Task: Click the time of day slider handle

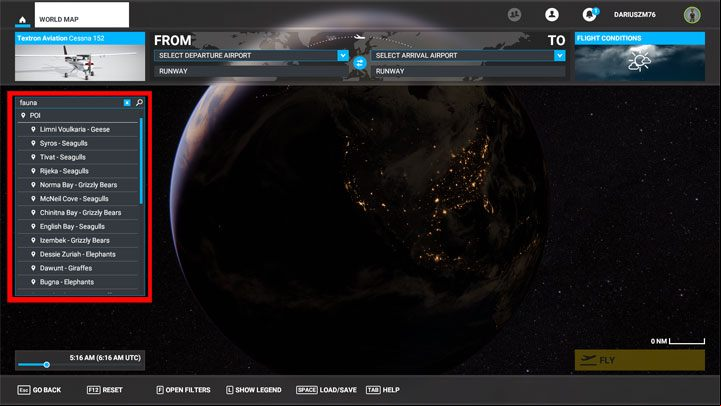Action: [46, 365]
